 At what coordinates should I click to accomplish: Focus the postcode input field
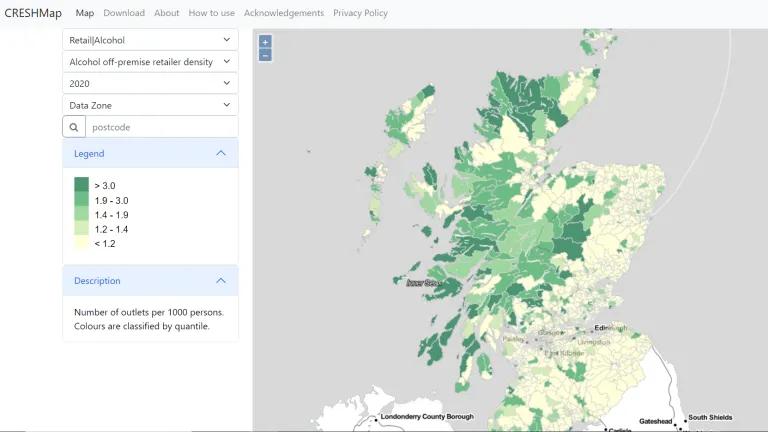point(162,127)
